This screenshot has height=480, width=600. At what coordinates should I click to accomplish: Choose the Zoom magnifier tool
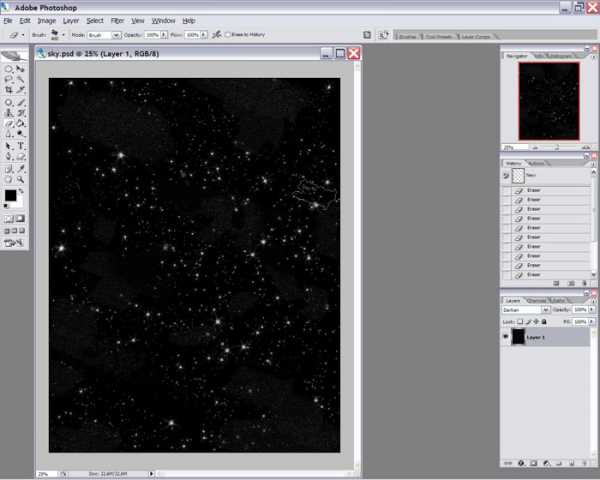point(21,179)
